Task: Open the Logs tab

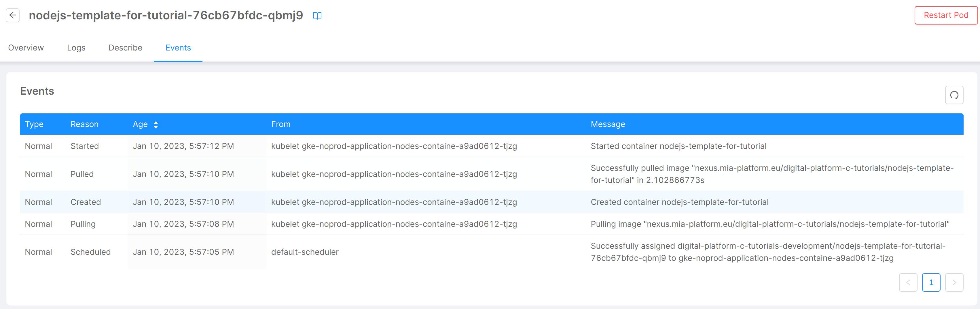Action: tap(76, 48)
